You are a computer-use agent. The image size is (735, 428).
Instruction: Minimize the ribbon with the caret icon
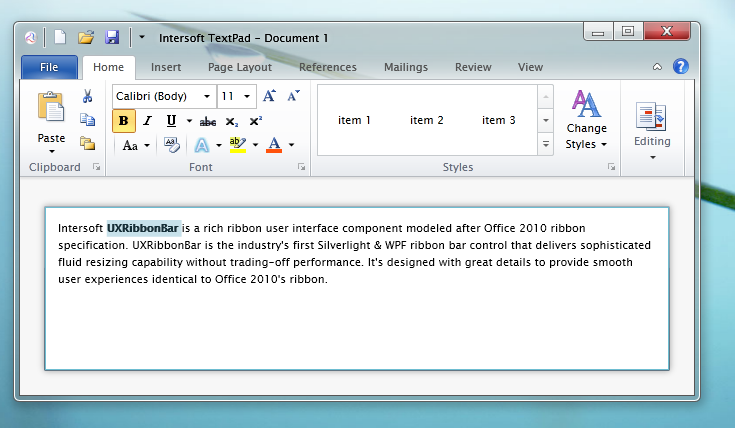(x=657, y=67)
